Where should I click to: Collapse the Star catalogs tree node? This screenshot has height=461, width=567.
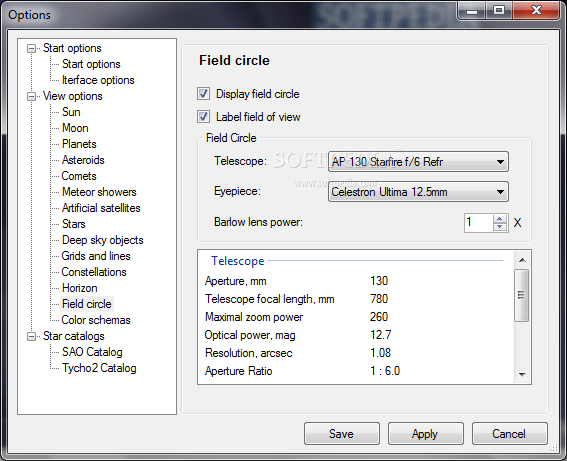tap(32, 337)
